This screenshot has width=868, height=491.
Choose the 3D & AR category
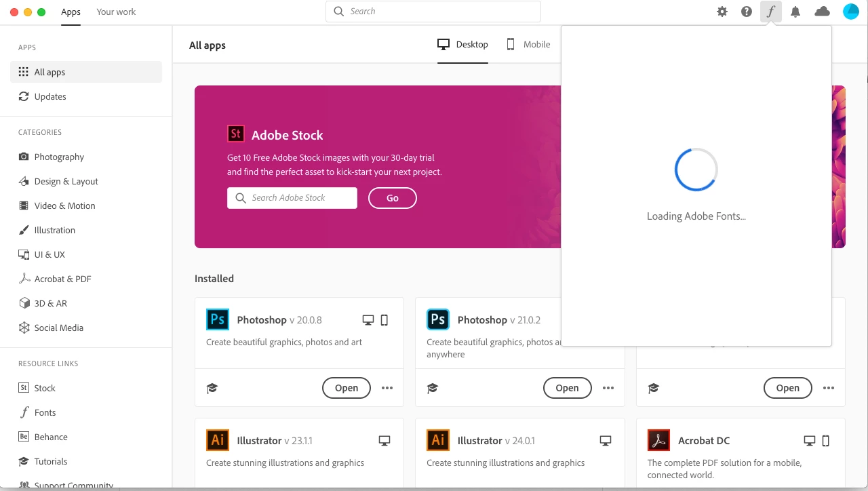tap(86, 303)
